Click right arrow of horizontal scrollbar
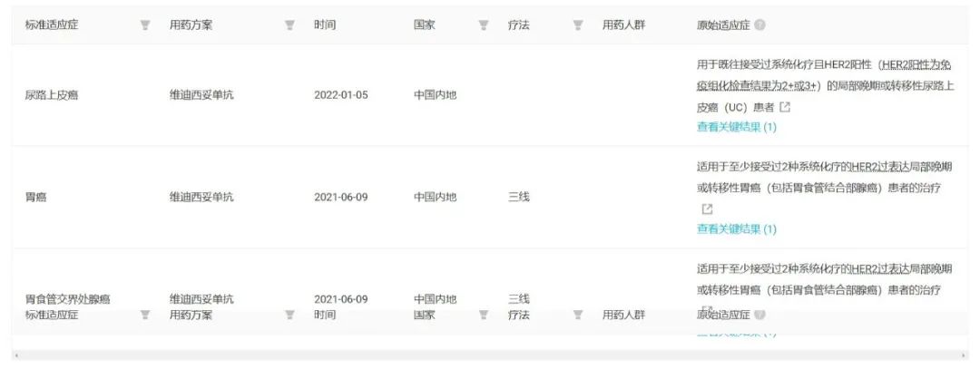 (x=965, y=355)
